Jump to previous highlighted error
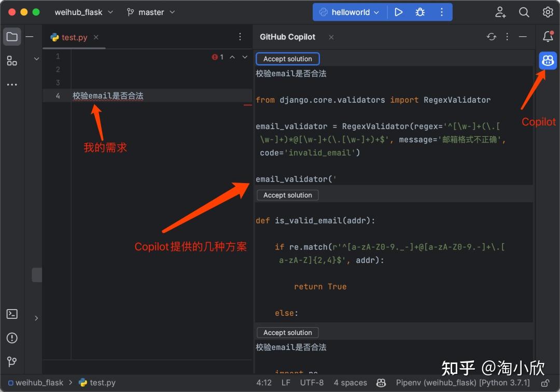Image resolution: width=560 pixels, height=392 pixels. coord(232,57)
